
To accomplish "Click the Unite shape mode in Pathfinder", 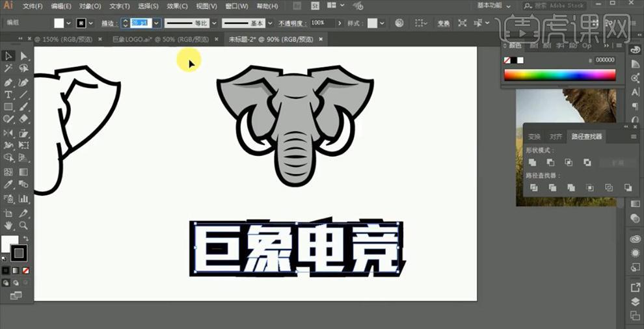I will point(532,163).
